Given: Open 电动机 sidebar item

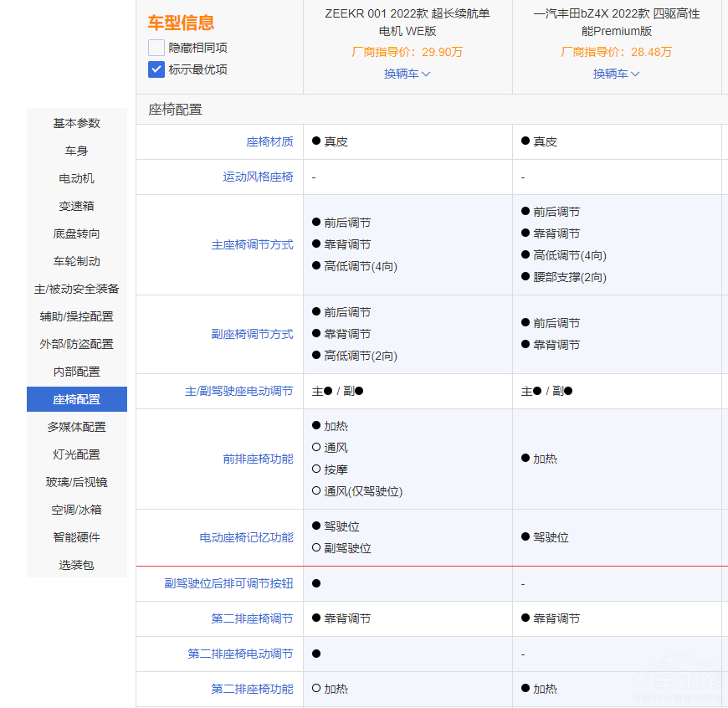Looking at the screenshot, I should (77, 178).
